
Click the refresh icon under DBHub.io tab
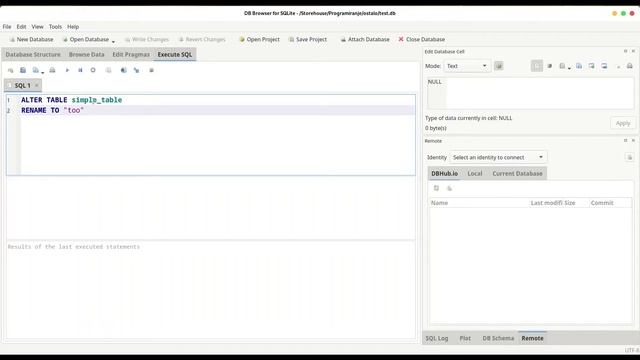pyautogui.click(x=436, y=188)
